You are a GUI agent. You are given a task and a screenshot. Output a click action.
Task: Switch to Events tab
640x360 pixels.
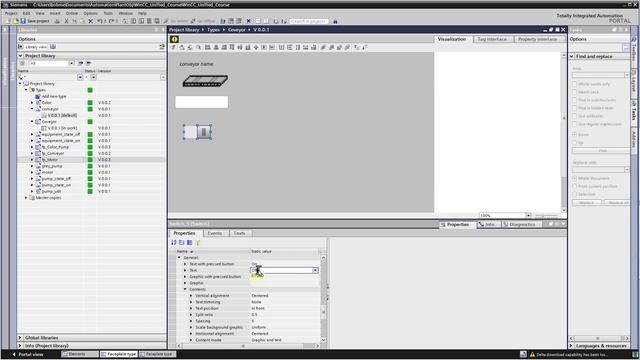point(215,233)
